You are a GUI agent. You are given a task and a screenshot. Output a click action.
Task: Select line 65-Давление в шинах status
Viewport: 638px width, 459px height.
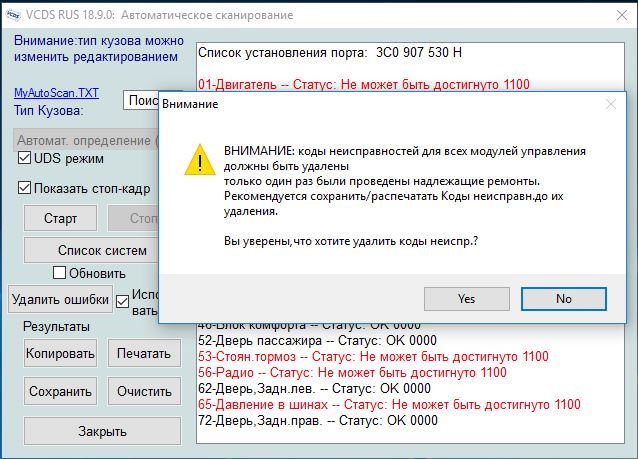point(389,404)
